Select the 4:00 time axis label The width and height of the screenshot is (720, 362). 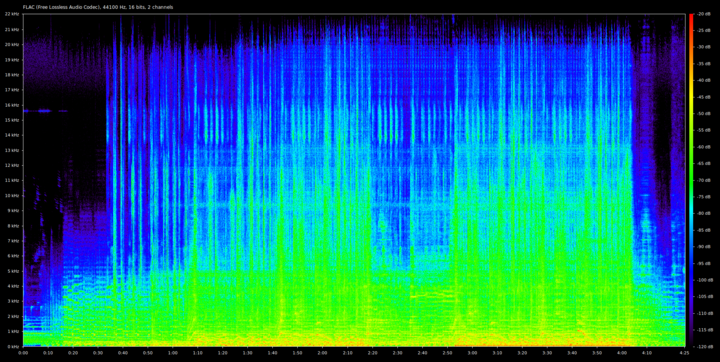(622, 353)
